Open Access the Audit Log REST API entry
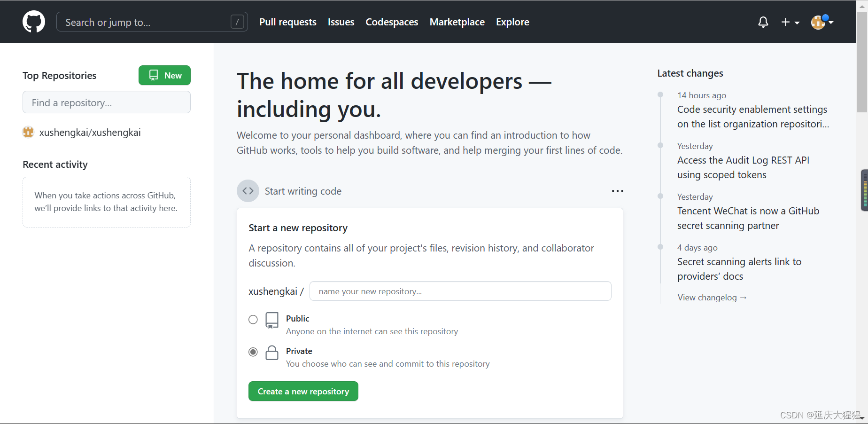Viewport: 868px width, 424px height. coord(743,167)
